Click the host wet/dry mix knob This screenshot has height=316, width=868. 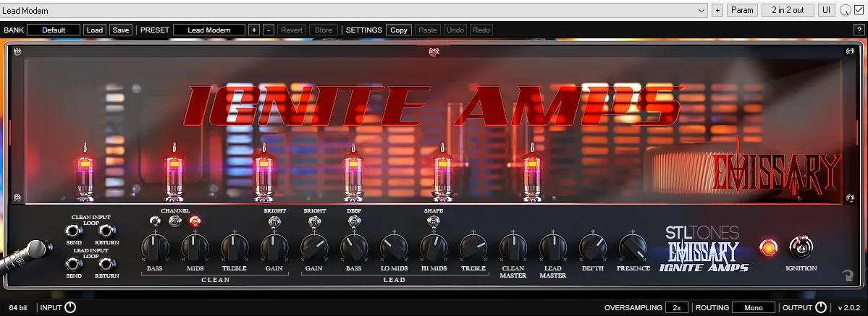(846, 10)
